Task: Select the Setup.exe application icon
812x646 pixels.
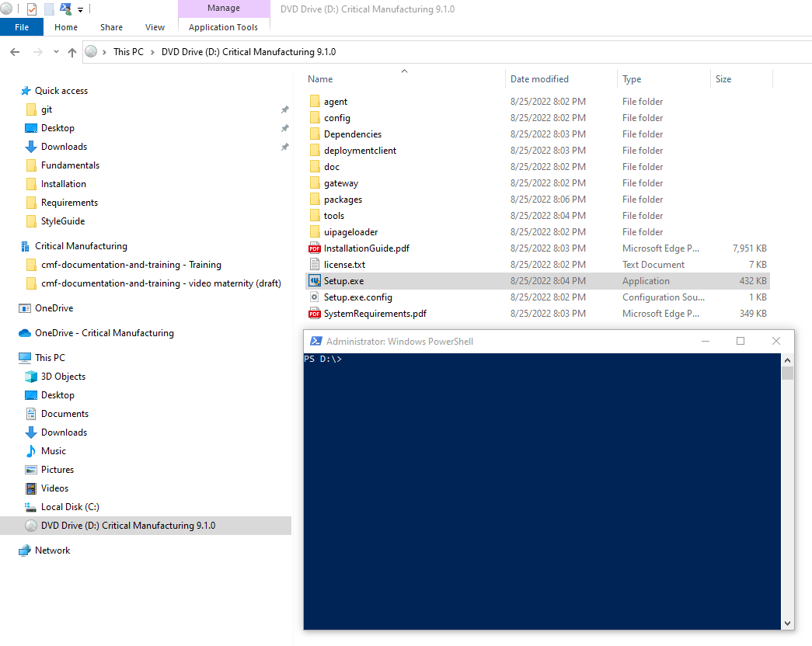Action: coord(315,281)
